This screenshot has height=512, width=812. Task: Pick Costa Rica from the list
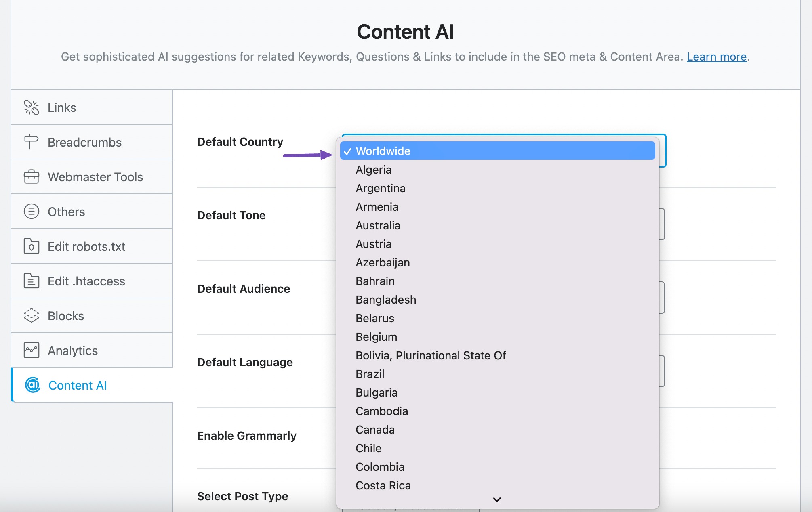pos(497,485)
